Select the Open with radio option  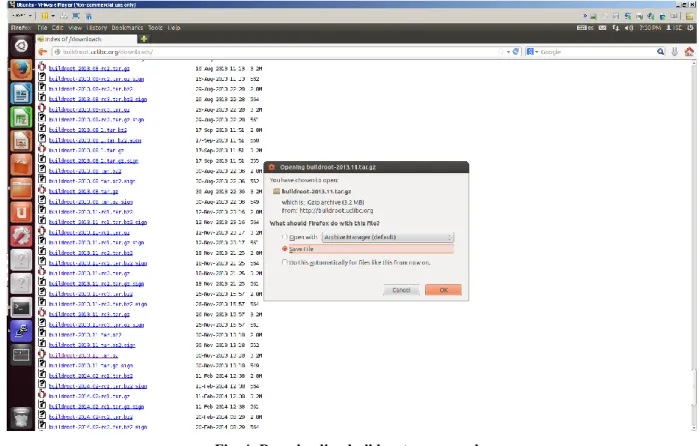[x=284, y=237]
